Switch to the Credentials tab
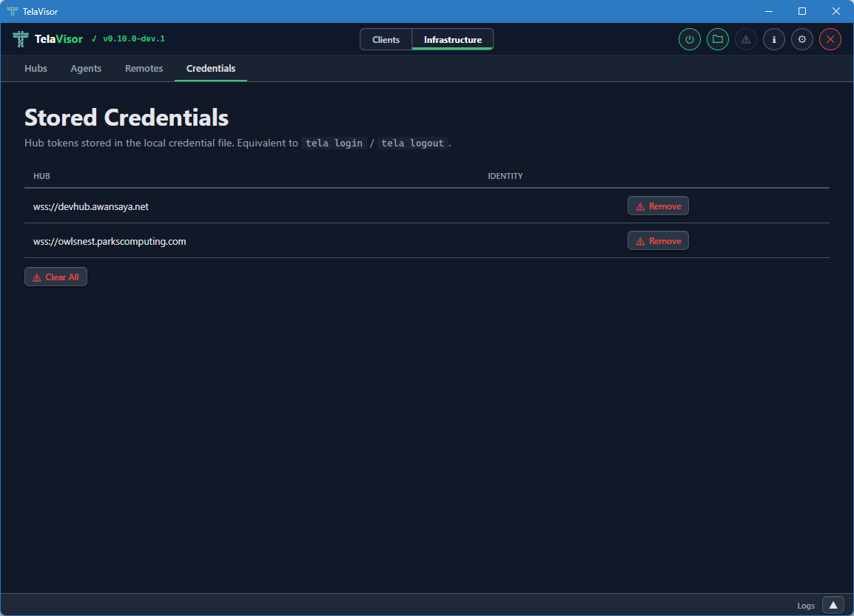 coord(210,68)
